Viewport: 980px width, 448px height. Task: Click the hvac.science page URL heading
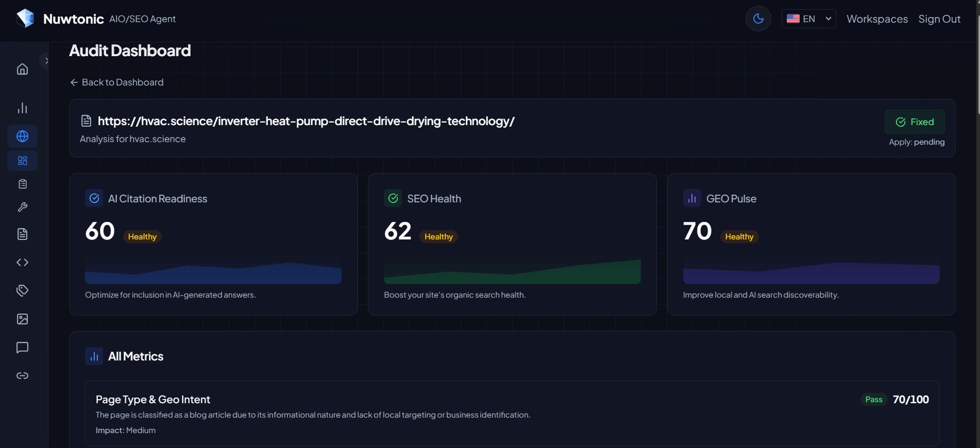pos(306,121)
